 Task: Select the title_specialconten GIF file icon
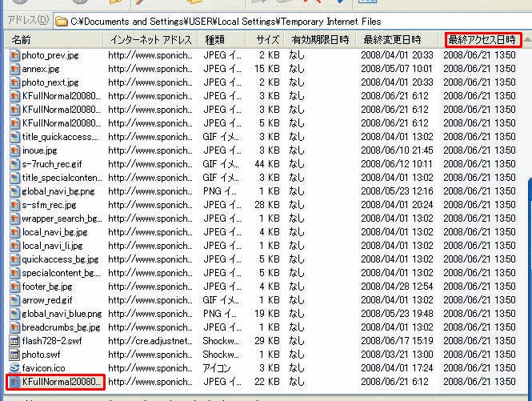coord(14,178)
